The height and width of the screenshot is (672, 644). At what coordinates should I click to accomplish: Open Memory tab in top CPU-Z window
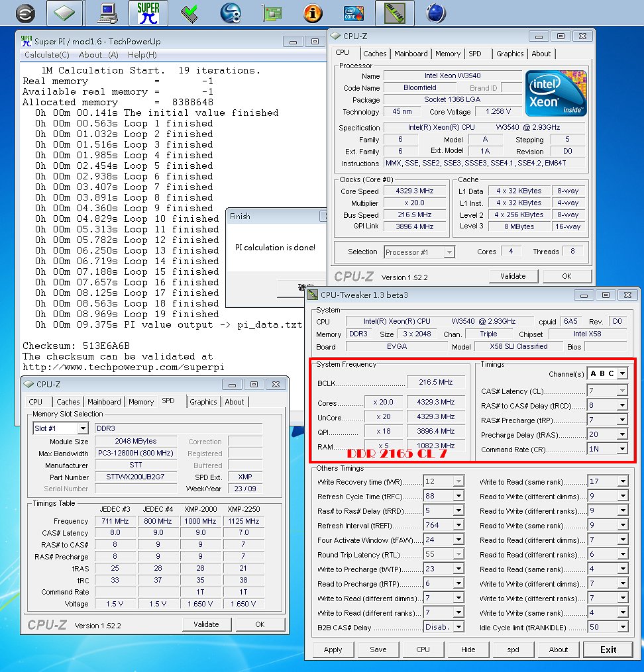coord(448,54)
